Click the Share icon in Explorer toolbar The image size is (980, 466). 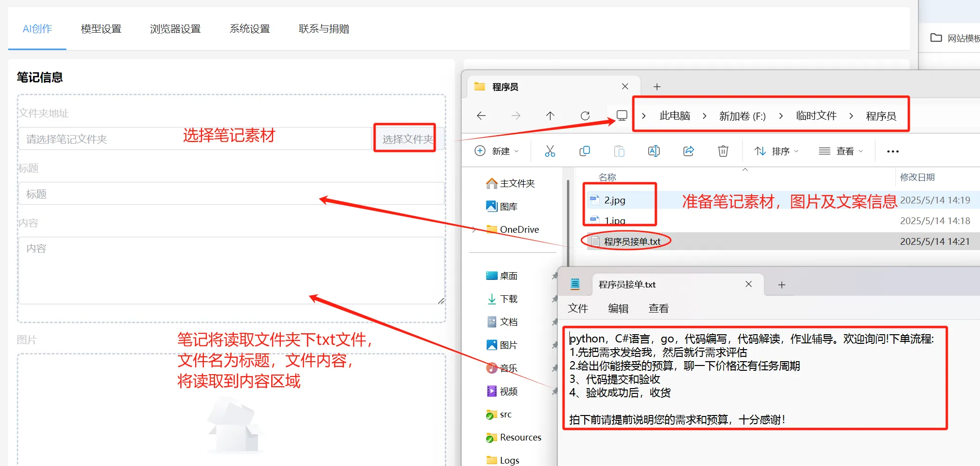point(688,151)
